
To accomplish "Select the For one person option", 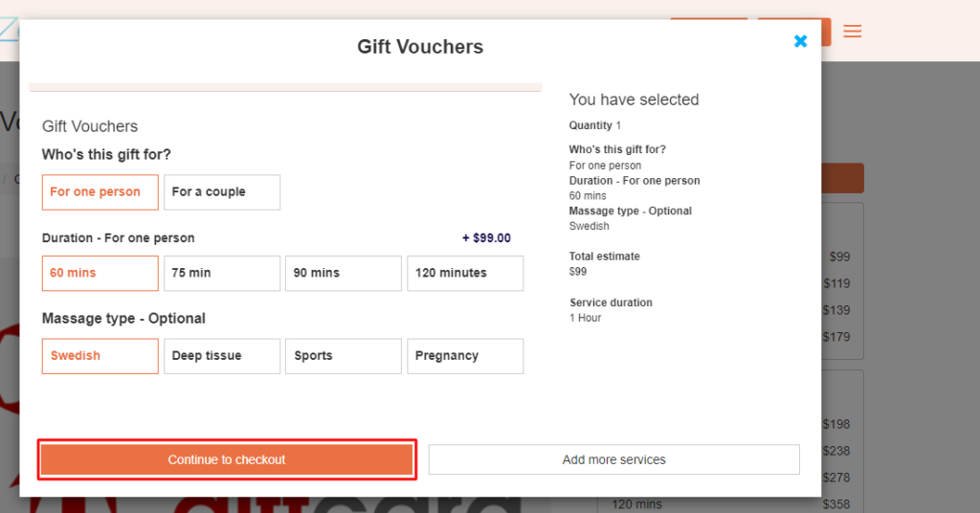I will (100, 192).
